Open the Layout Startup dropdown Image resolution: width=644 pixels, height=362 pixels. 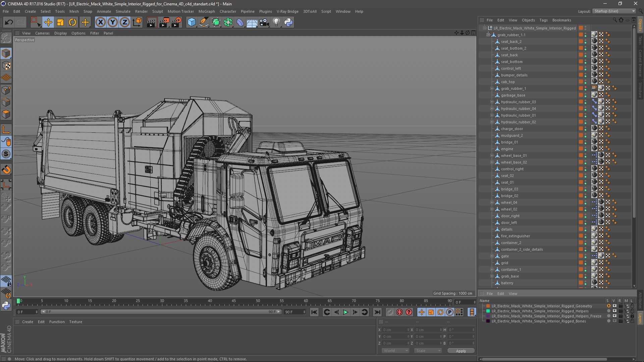[x=614, y=11]
